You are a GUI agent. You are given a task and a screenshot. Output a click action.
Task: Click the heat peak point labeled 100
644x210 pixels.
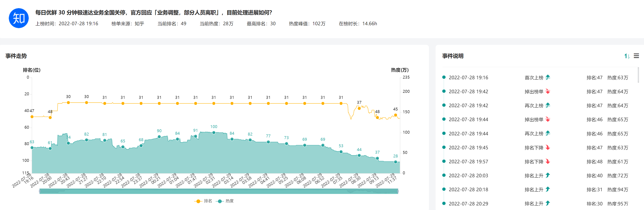point(214,133)
